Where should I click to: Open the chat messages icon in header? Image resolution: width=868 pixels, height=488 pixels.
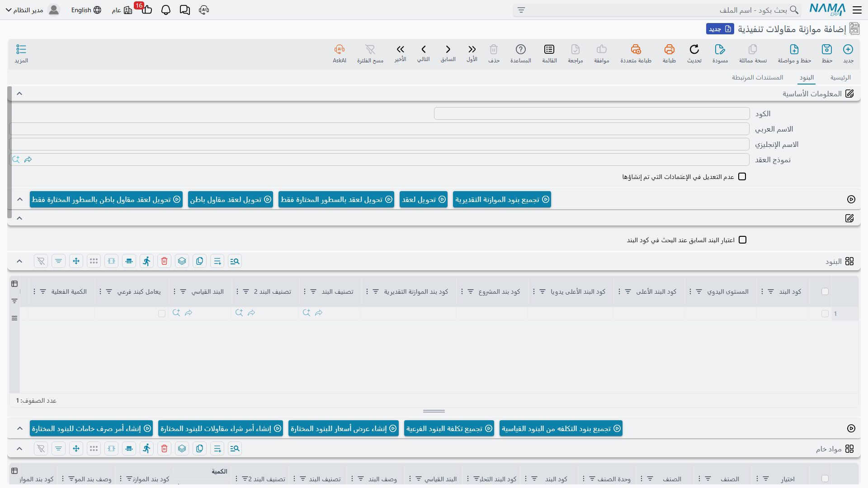pyautogui.click(x=185, y=10)
